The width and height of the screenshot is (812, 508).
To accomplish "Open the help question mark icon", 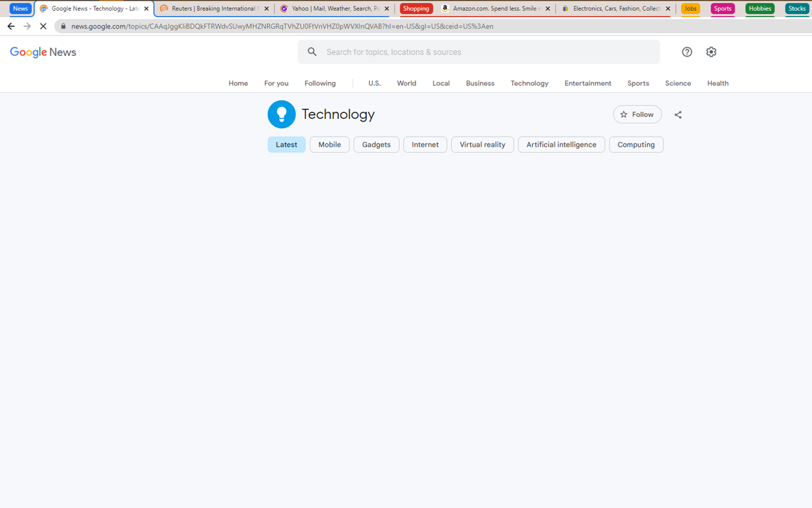I will click(x=686, y=51).
